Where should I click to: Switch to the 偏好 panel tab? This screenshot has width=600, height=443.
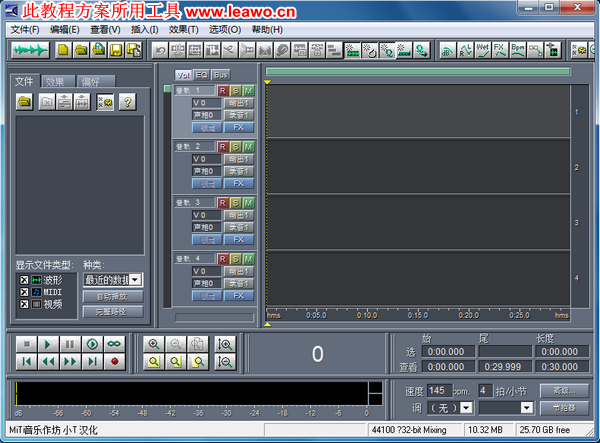click(x=94, y=81)
